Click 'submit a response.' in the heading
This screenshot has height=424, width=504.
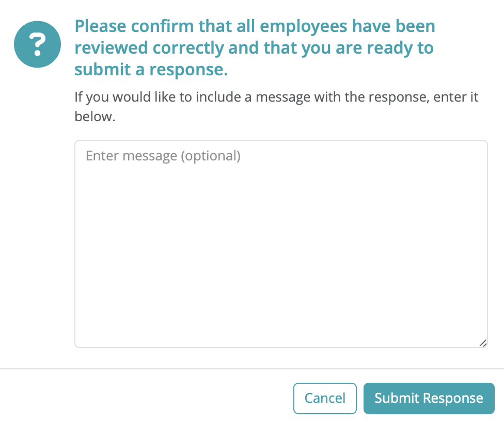tap(151, 70)
